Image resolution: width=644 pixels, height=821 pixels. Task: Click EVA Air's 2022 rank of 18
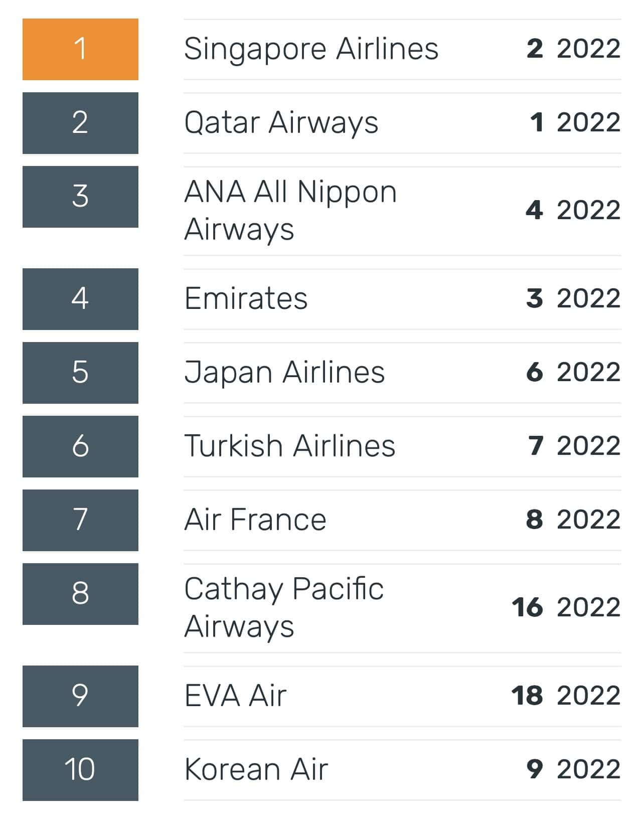click(527, 696)
